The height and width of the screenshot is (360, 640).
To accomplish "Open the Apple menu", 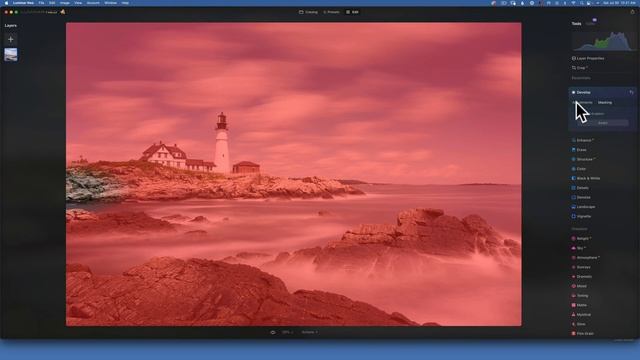I will coord(6,3).
